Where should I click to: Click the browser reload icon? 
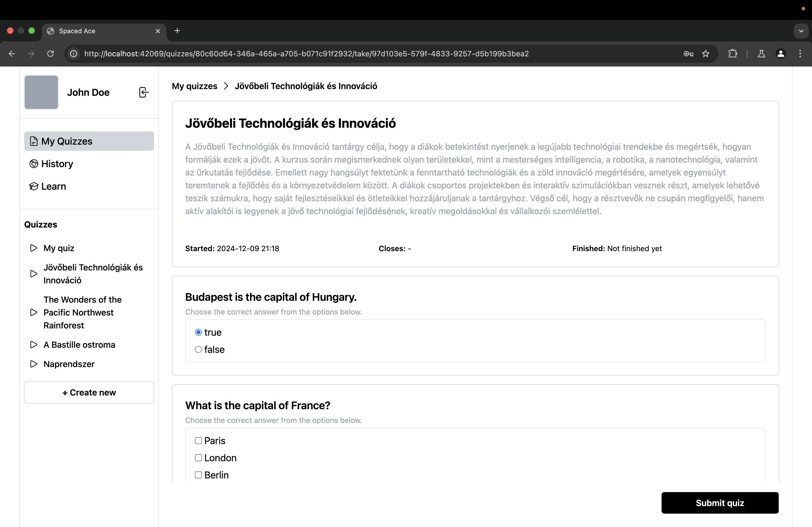[x=50, y=53]
